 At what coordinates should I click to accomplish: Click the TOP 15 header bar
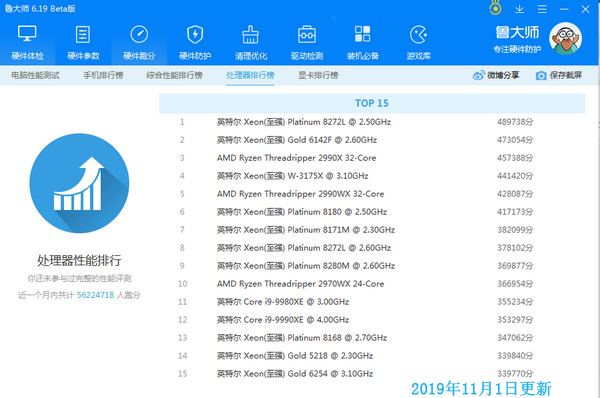point(372,103)
